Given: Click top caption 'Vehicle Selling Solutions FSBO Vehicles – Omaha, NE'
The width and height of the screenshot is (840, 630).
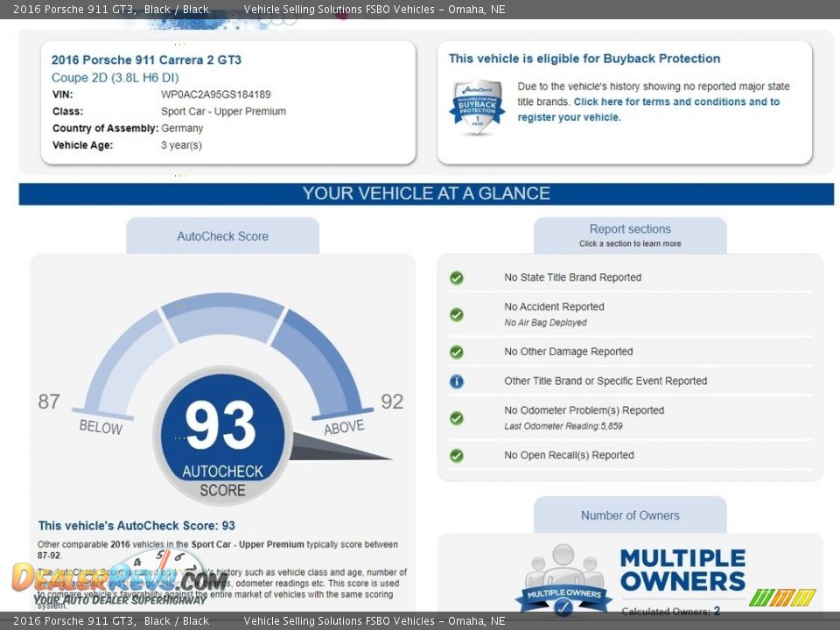Looking at the screenshot, I should click(x=374, y=9).
